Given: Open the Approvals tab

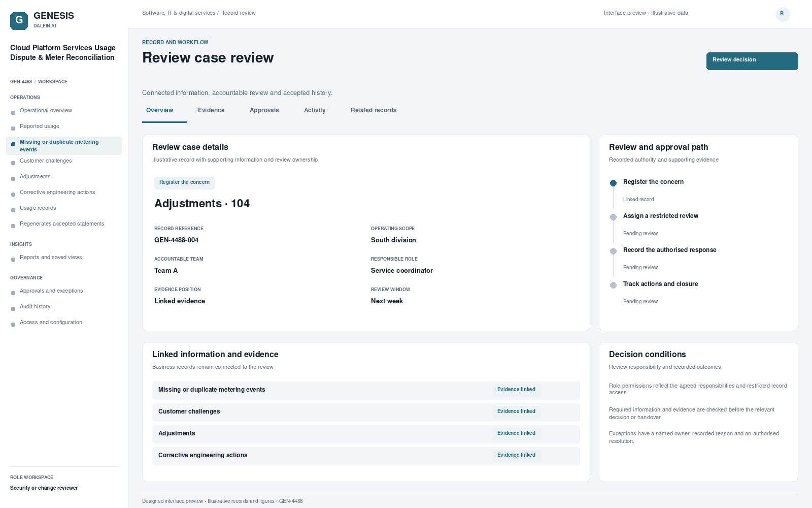Looking at the screenshot, I should (x=264, y=110).
